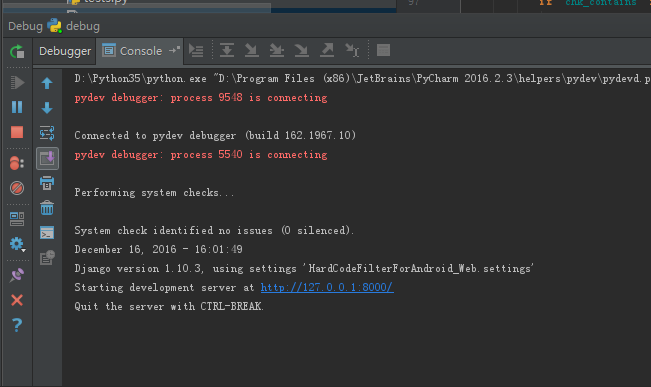Image resolution: width=651 pixels, height=387 pixels.
Task: Open debugger settings gear menu
Action: (17, 244)
